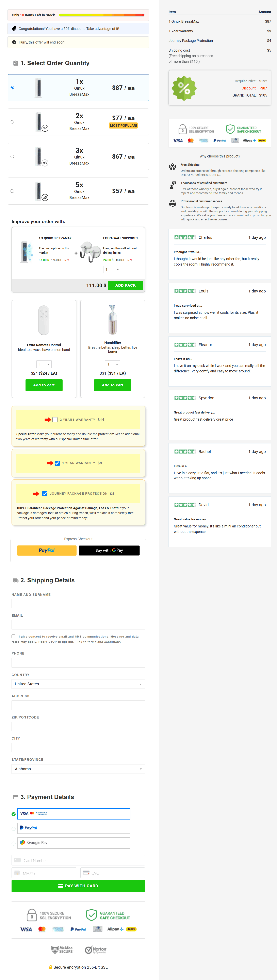Uncheck Journey Package Protection
Viewport: 277px width, 980px height.
pyautogui.click(x=45, y=493)
